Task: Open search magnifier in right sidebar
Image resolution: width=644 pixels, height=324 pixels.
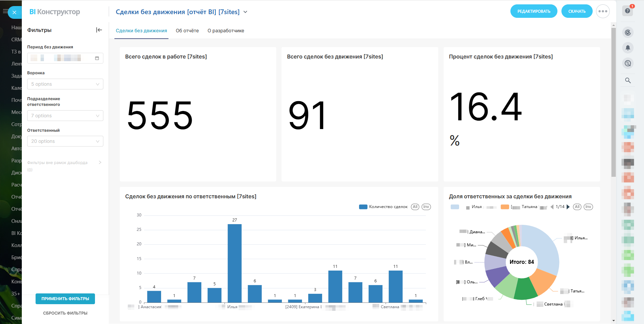Action: coord(628,80)
